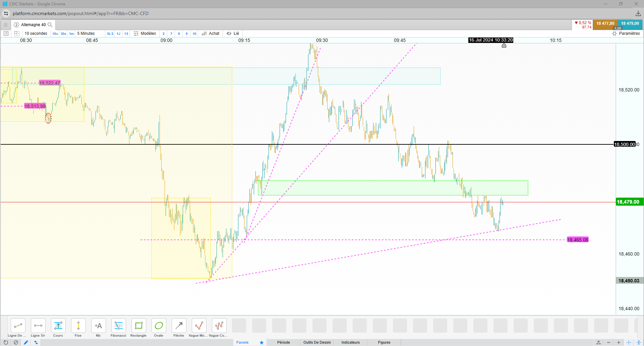Viewport: 644px width, 346px height.
Task: Click the blue pencil edit icon
Action: point(26,342)
